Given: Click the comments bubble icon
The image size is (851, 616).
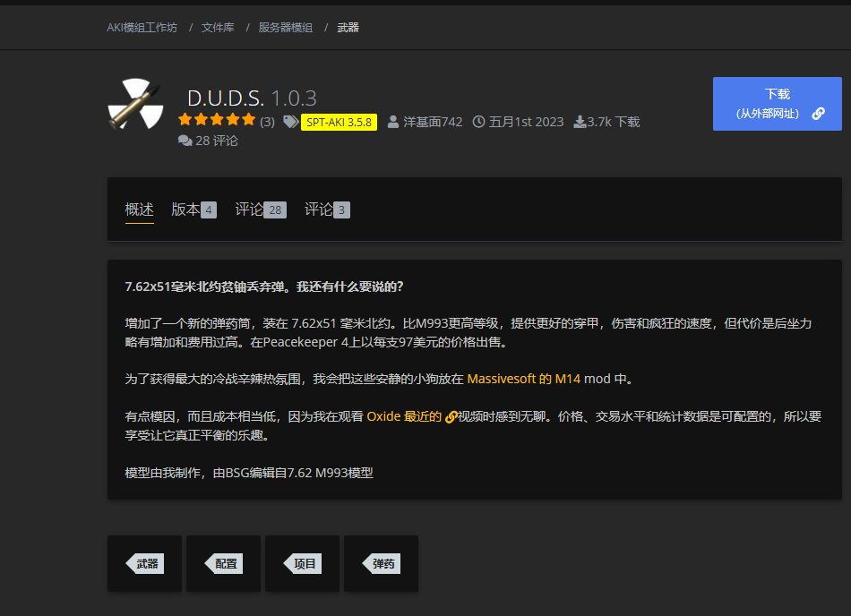Looking at the screenshot, I should tap(185, 141).
